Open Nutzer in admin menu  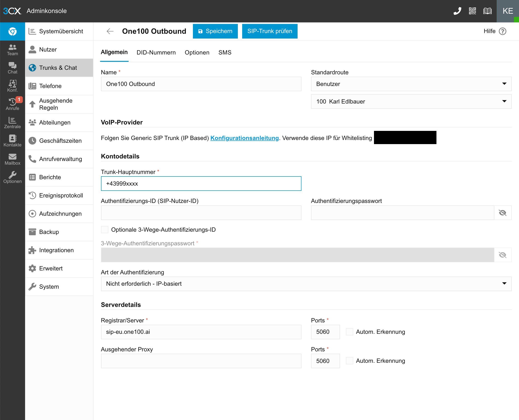(59, 49)
